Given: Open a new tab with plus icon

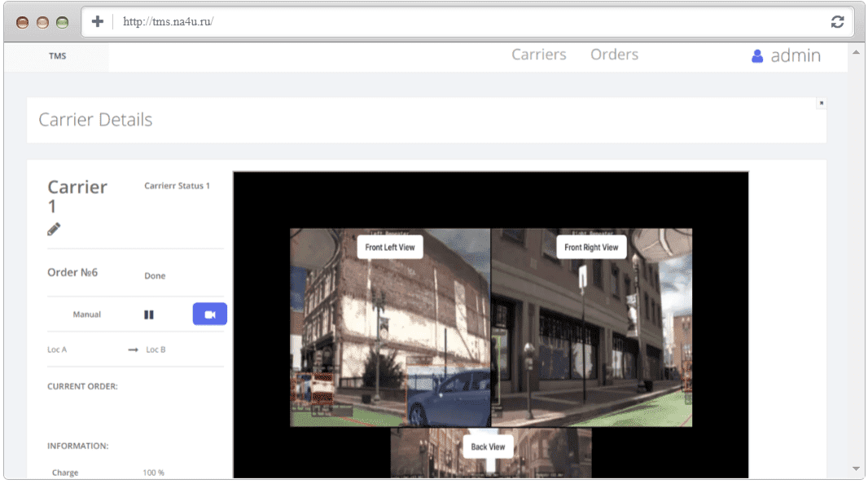Looking at the screenshot, I should click(x=98, y=22).
